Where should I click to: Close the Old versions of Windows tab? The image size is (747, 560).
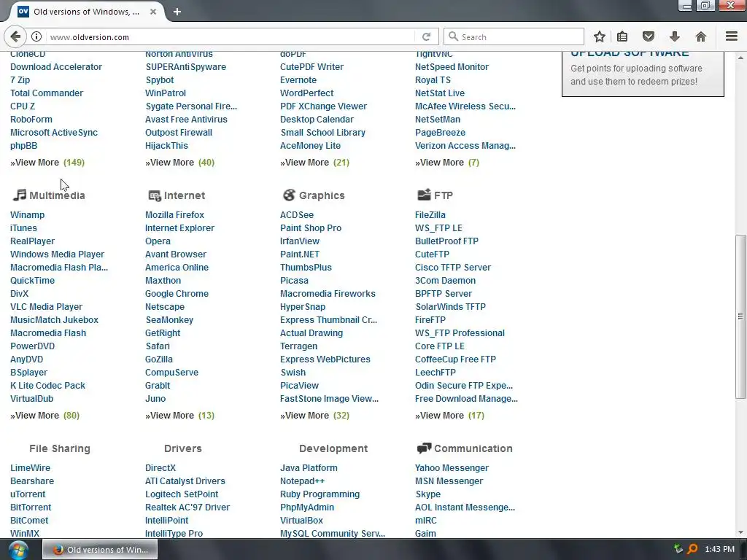pyautogui.click(x=153, y=12)
